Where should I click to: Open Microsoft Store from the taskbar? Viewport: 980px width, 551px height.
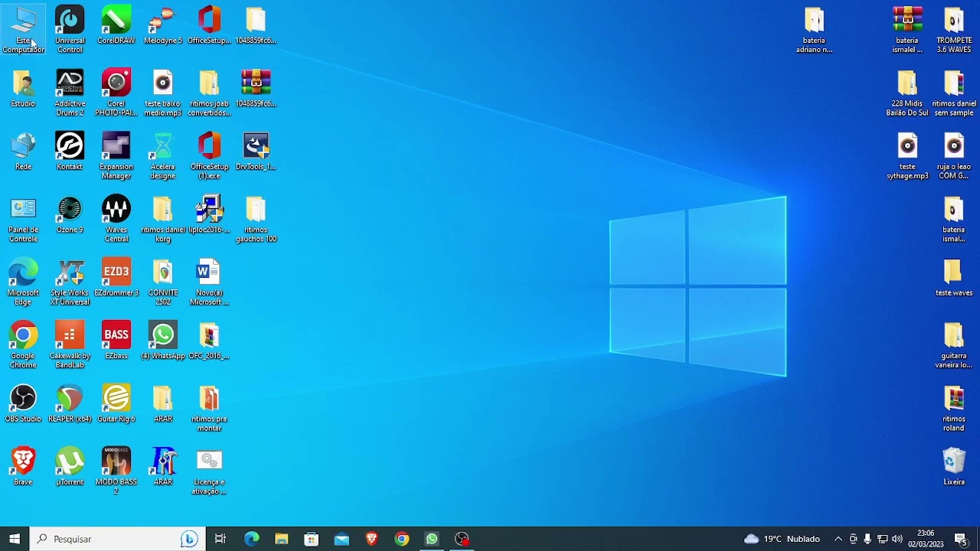312,539
